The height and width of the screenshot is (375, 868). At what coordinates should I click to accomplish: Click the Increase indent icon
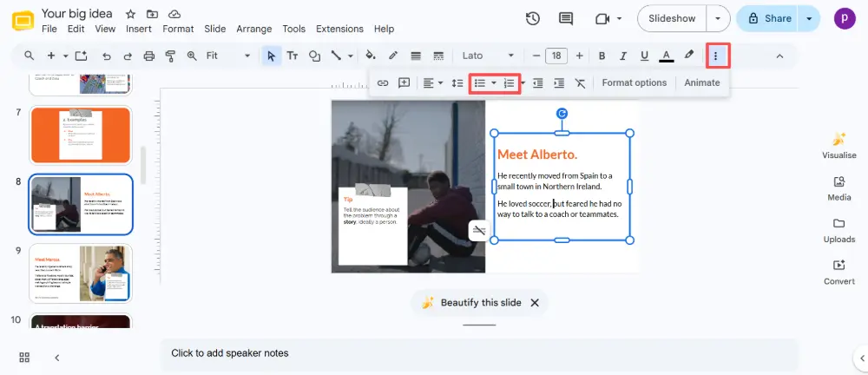(559, 82)
